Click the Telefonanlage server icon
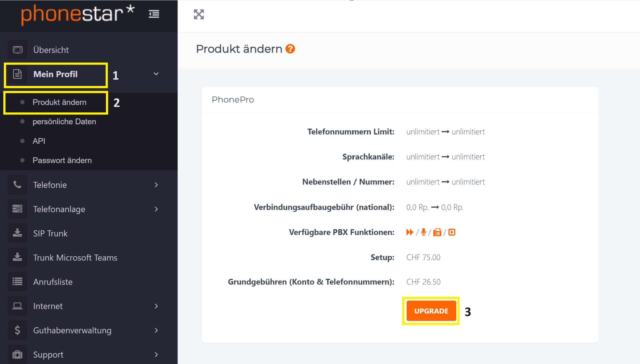 (17, 209)
